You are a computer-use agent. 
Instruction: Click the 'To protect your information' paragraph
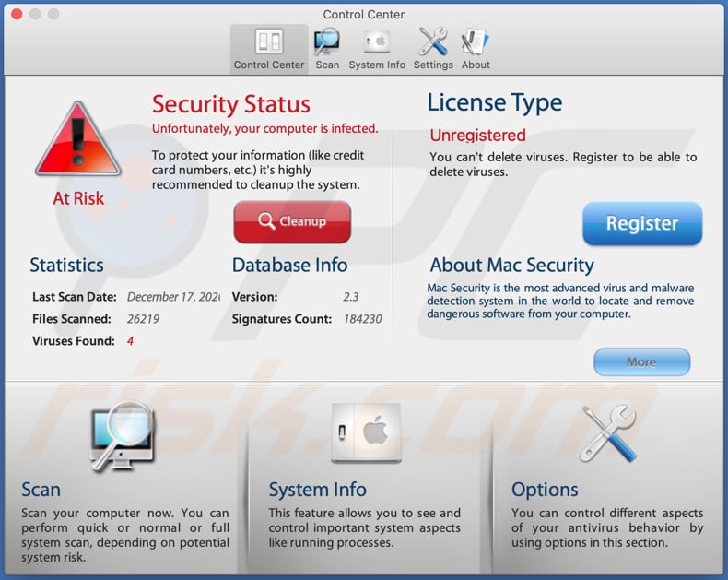pyautogui.click(x=258, y=170)
